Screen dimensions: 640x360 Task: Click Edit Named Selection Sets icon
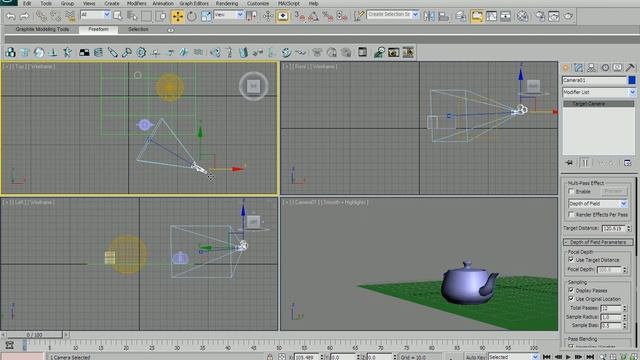click(358, 16)
